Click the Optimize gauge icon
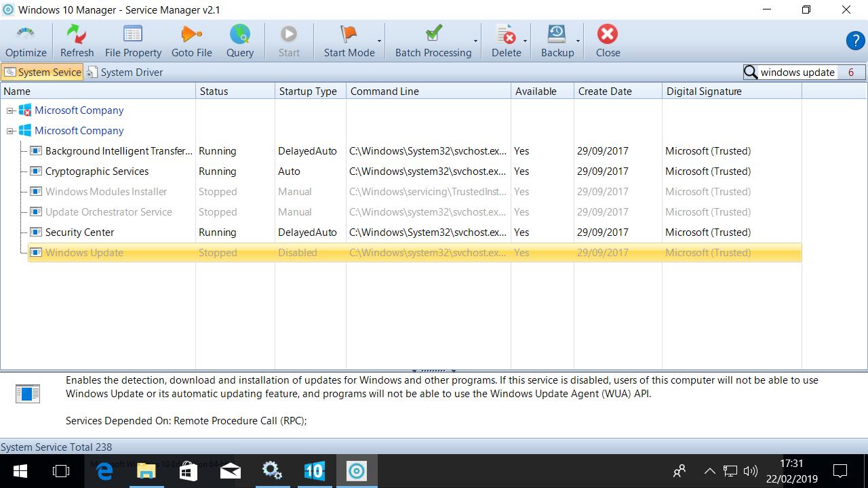868x488 pixels. [x=26, y=35]
